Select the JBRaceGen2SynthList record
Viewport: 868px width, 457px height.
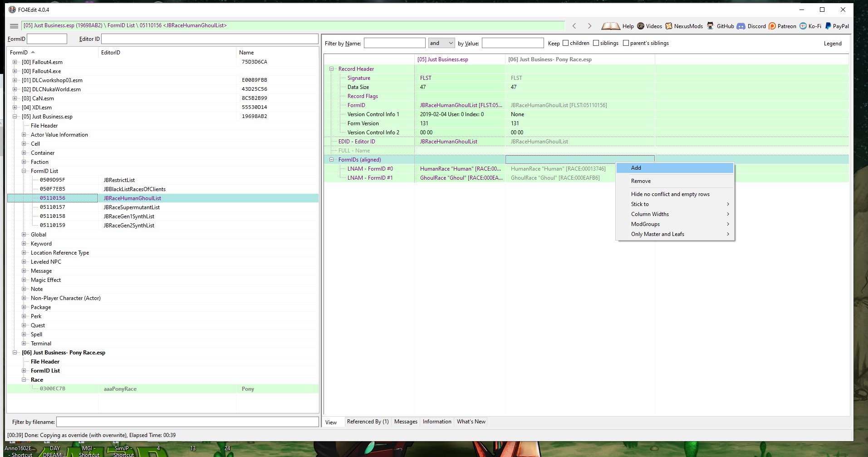click(163, 226)
